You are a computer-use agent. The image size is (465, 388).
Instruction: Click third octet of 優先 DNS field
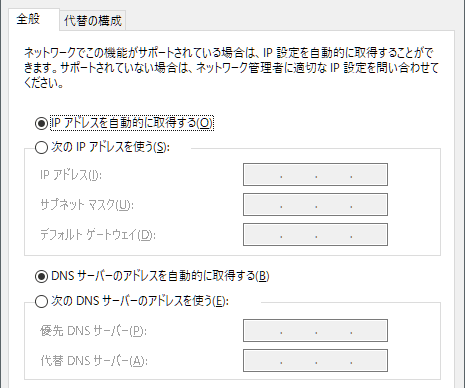point(333,330)
